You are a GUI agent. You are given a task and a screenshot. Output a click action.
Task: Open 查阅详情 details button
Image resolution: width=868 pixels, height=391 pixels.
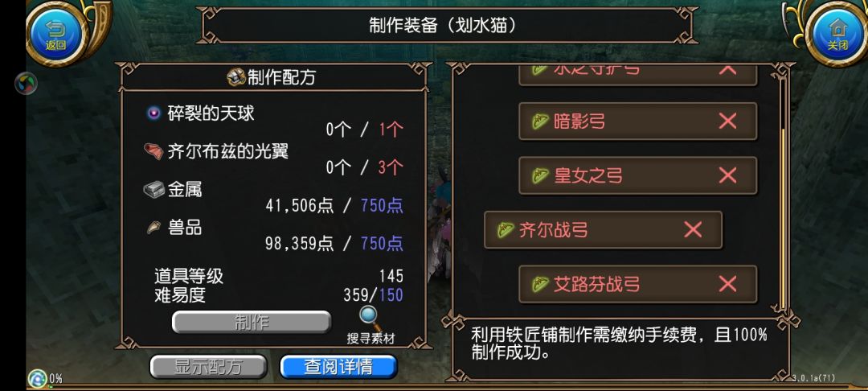(338, 367)
